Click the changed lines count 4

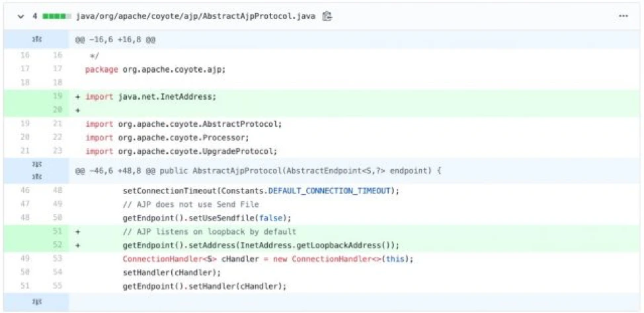pos(34,16)
